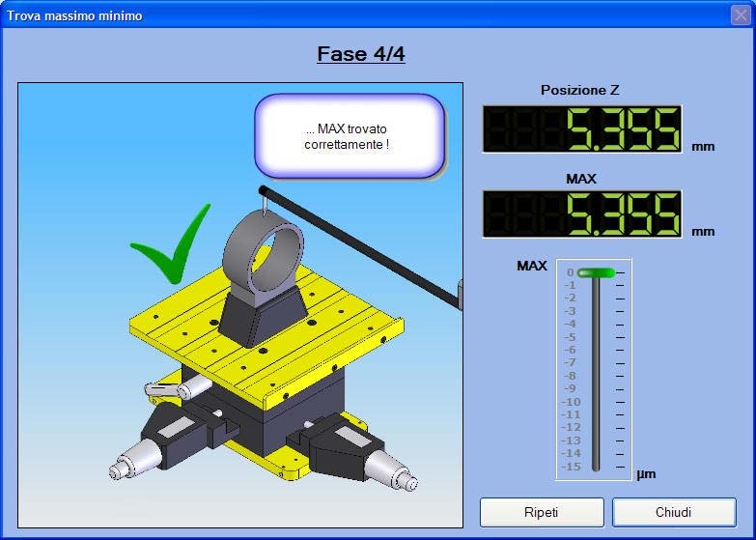
Task: Click the -10 mark on the µm scale
Action: 571,402
